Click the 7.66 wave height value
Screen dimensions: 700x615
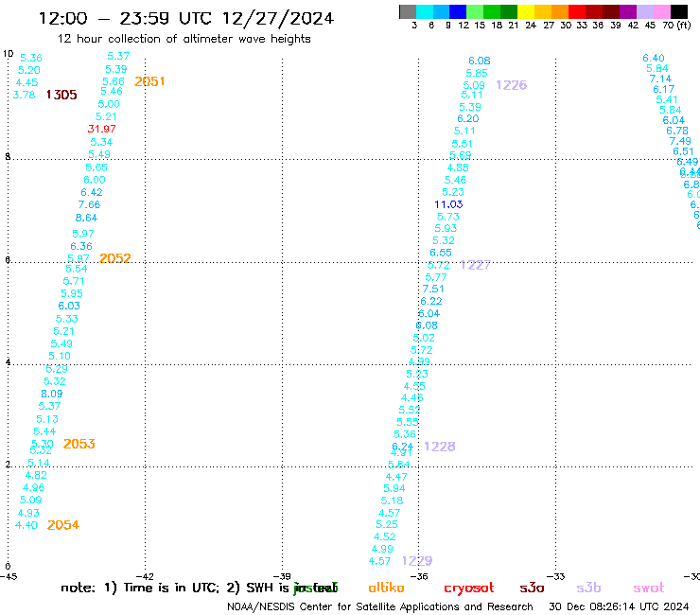click(89, 205)
